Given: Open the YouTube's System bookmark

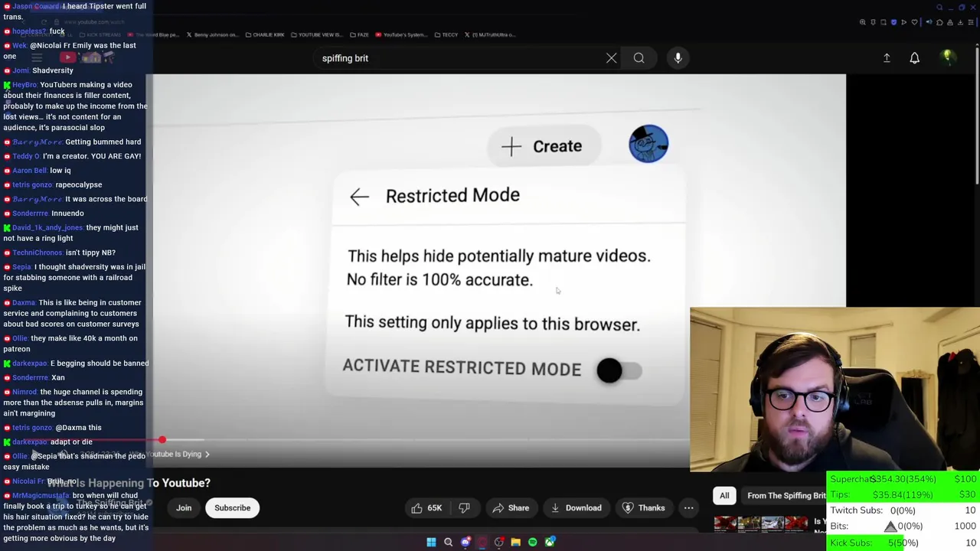Looking at the screenshot, I should coord(401,34).
